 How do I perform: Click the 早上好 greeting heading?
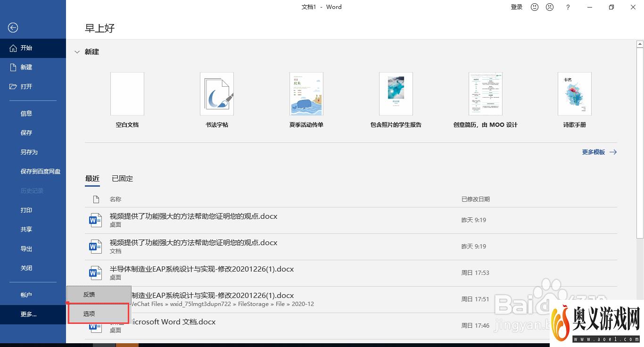(x=100, y=28)
